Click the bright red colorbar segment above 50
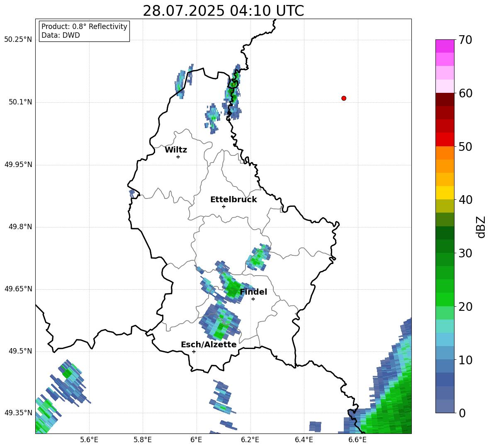Image resolution: width=491 pixels, height=448 pixels. [x=445, y=140]
